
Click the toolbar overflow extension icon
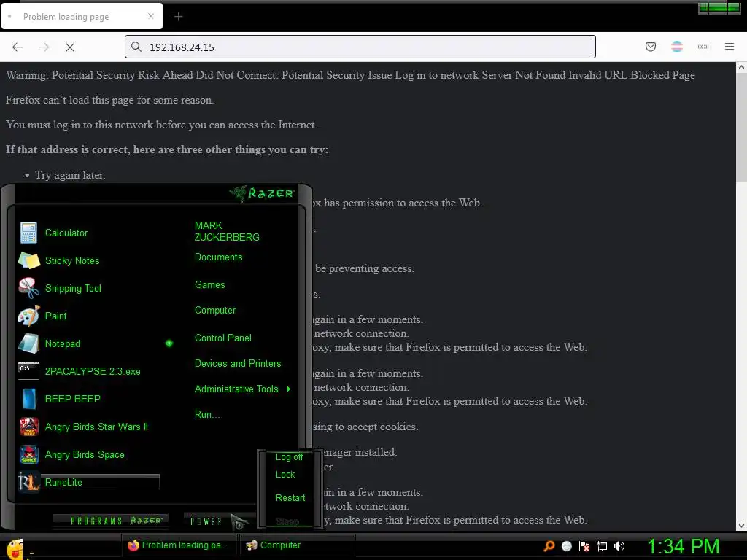pyautogui.click(x=703, y=47)
